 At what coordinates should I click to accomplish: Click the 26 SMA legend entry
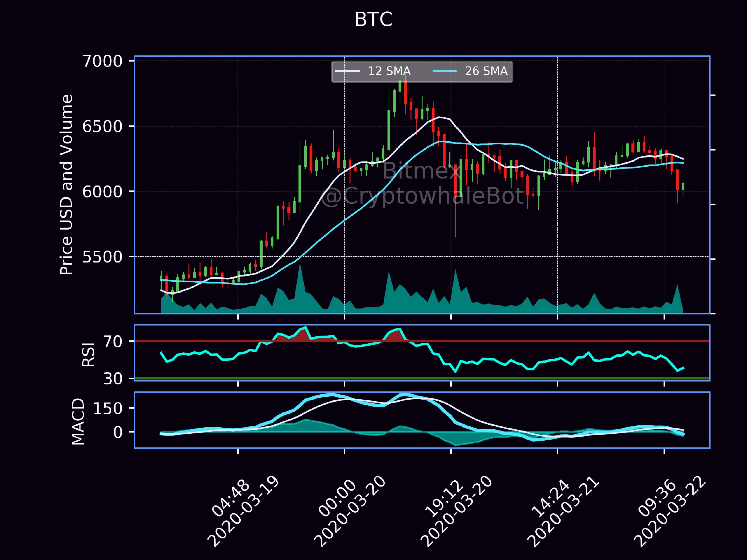click(x=470, y=71)
